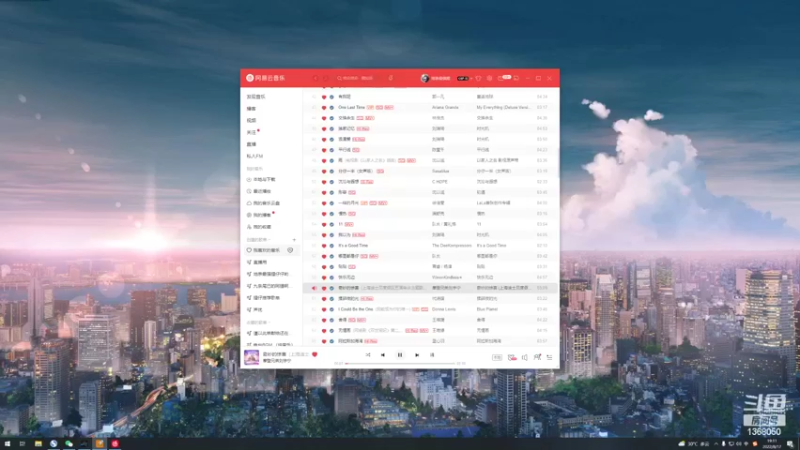The image size is (800, 450).
Task: Seek within the song progress bar
Action: [400, 363]
